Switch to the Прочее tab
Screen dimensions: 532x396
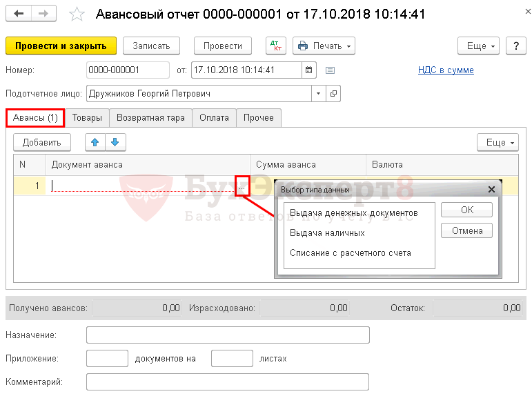[259, 118]
